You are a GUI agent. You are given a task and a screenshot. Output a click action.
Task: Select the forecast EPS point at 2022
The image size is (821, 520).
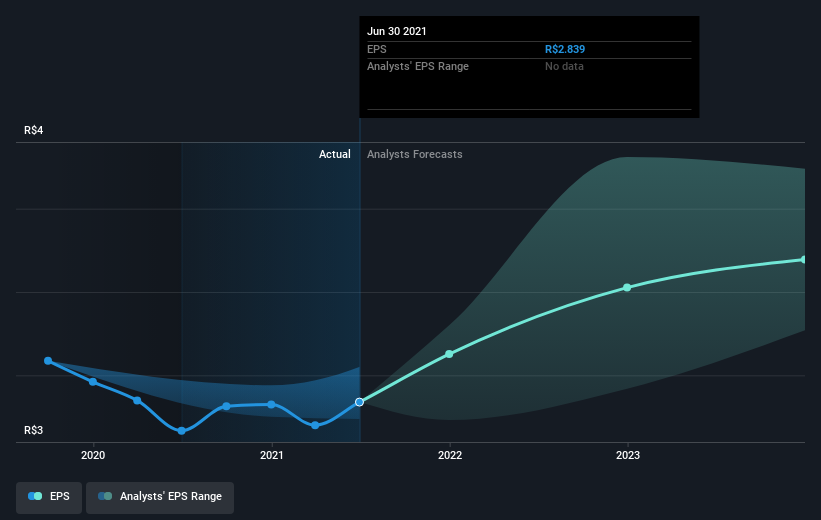[449, 354]
